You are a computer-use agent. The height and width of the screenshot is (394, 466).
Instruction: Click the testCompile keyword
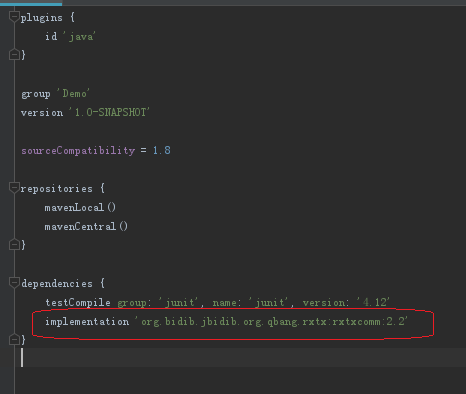(78, 303)
